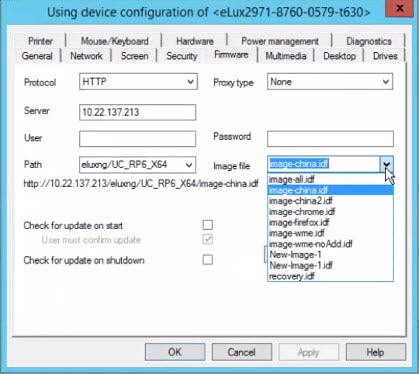Collapse the Image file dropdown arrow

click(386, 164)
